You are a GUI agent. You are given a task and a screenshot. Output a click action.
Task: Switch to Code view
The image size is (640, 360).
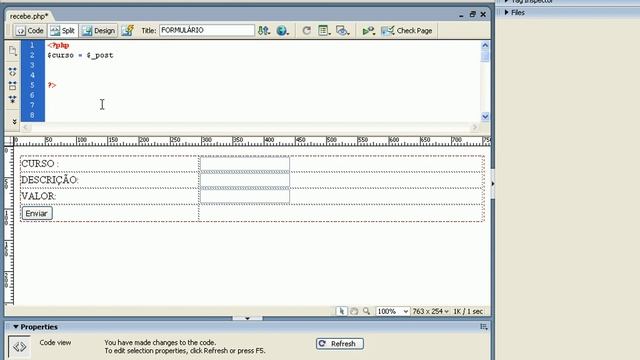pos(30,31)
